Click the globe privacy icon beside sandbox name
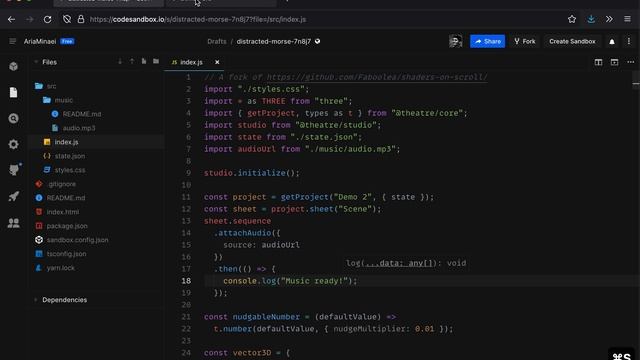This screenshot has width=640, height=360. click(318, 41)
